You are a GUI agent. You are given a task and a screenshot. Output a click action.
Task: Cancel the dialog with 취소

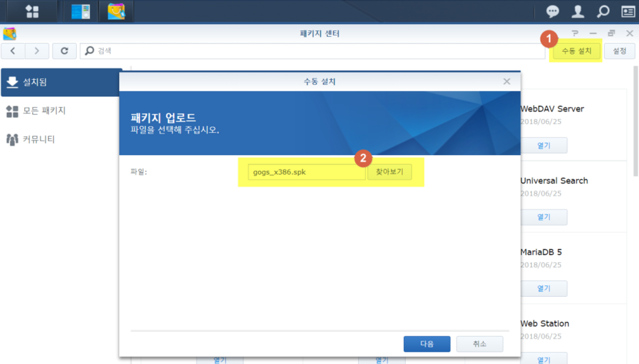point(480,344)
